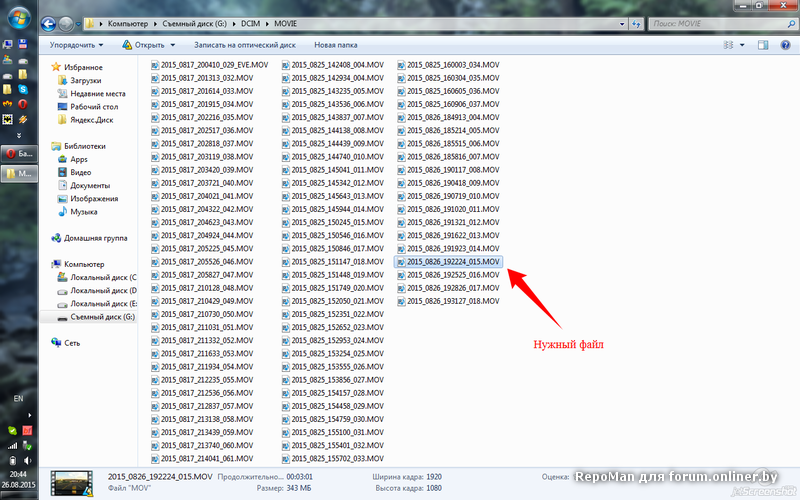Click the EN language indicator
This screenshot has width=800, height=500.
point(18,398)
